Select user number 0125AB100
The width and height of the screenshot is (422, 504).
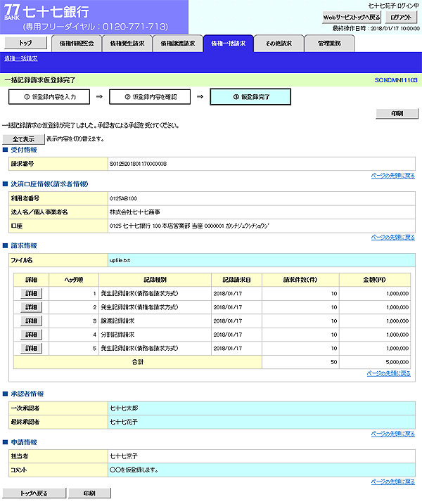pos(123,199)
